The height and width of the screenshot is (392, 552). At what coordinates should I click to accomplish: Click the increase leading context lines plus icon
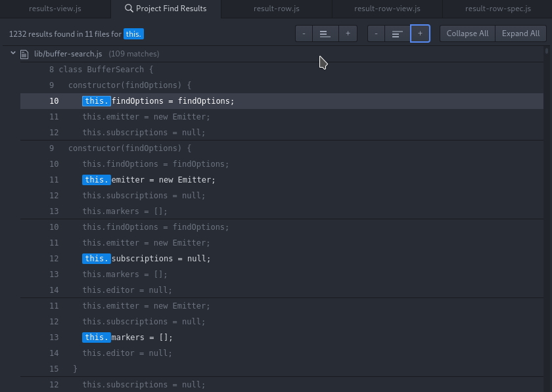348,33
